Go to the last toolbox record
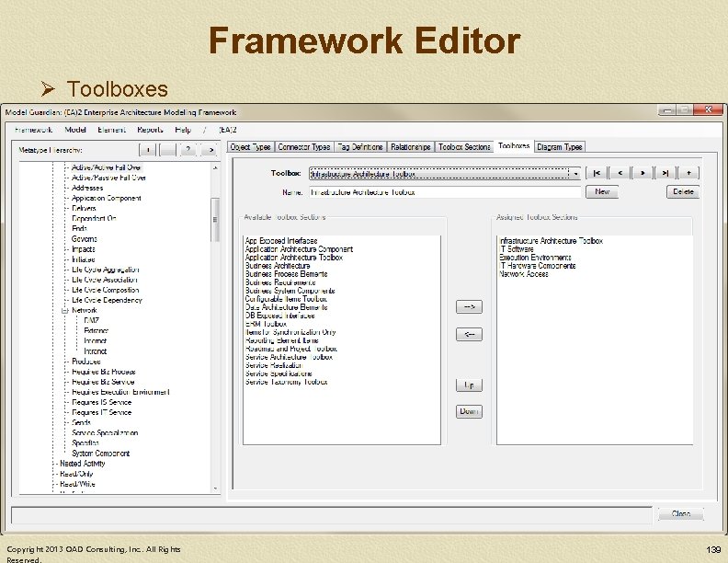728x563 pixels. 665,173
